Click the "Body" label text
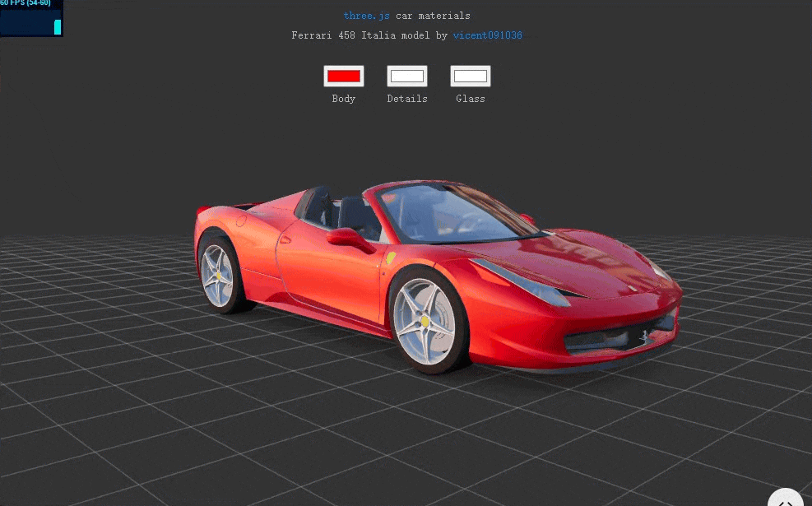This screenshot has width=812, height=506. click(344, 99)
